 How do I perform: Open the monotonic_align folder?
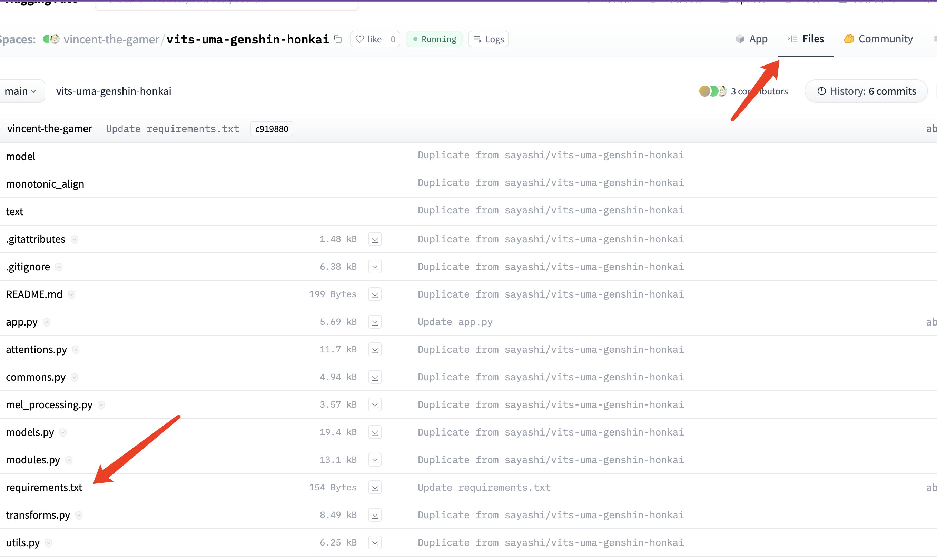pyautogui.click(x=45, y=184)
